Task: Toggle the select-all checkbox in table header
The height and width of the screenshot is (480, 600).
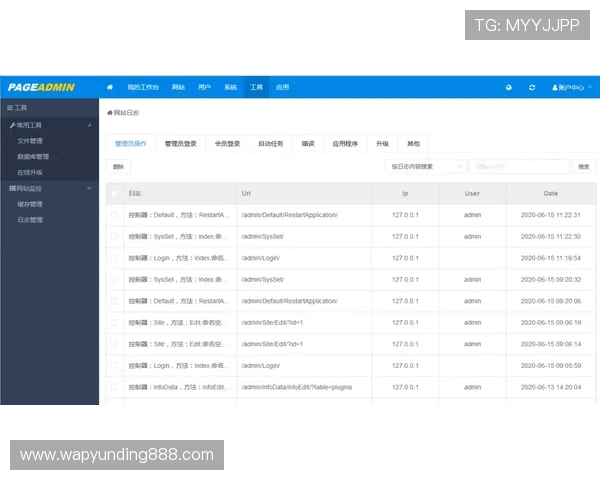Action: pos(114,193)
